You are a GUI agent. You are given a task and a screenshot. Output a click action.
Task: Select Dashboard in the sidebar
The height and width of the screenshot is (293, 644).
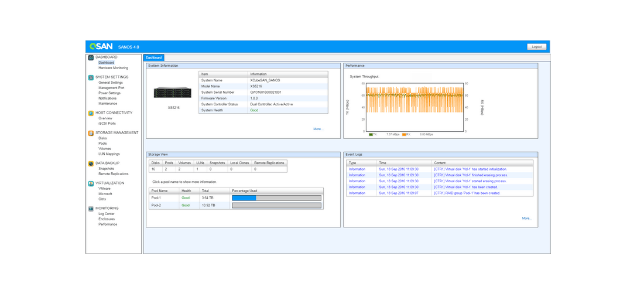coord(107,63)
